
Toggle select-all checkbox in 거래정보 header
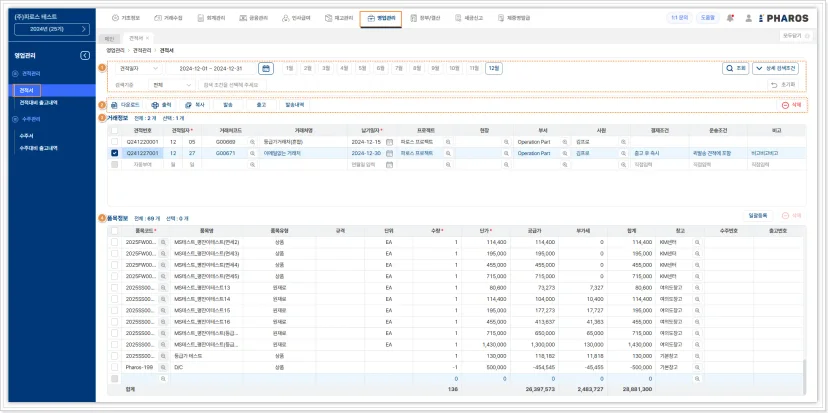pyautogui.click(x=115, y=130)
